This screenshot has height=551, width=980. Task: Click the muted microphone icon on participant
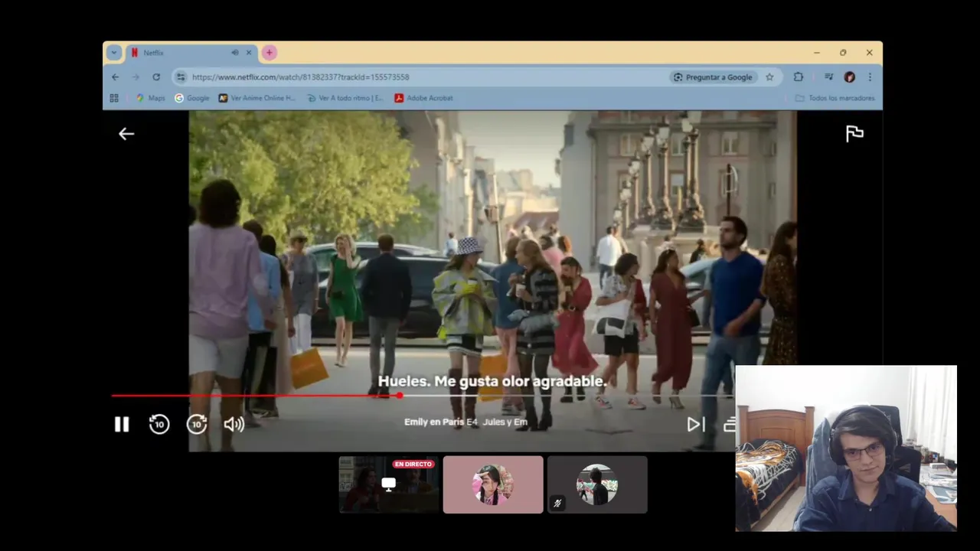(557, 503)
